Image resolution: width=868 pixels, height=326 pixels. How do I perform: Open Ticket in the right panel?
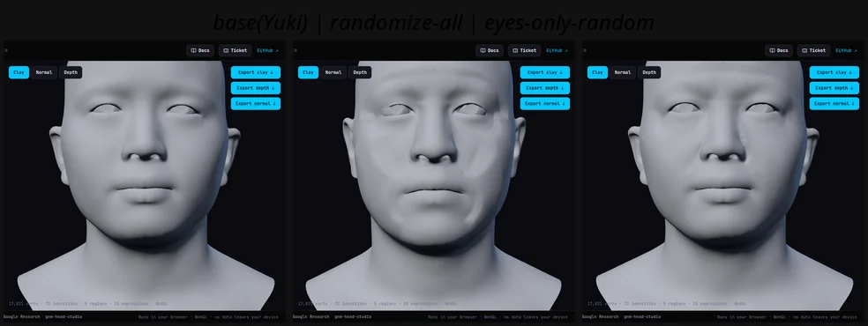point(814,50)
